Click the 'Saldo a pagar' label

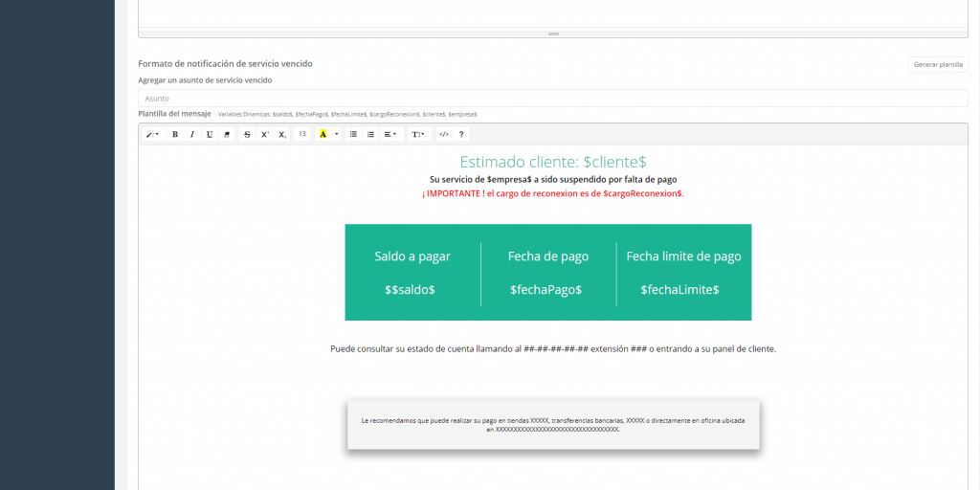[412, 256]
